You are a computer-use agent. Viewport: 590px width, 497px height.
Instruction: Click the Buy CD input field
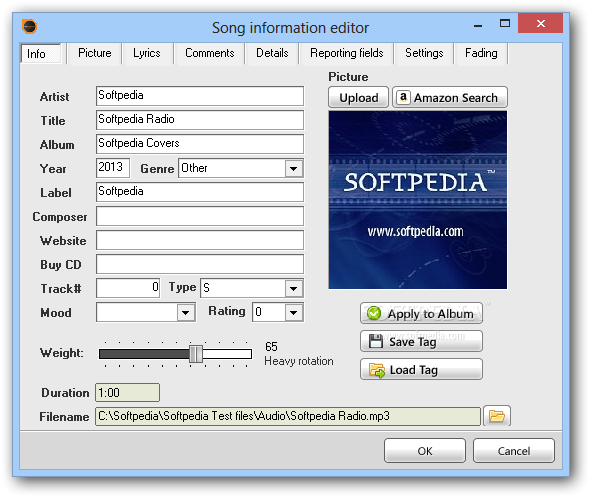click(200, 264)
